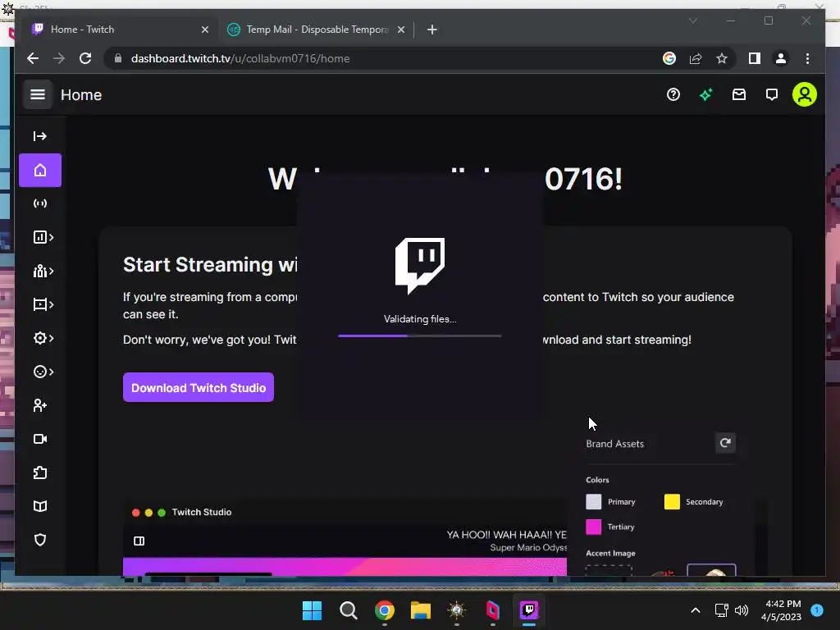The width and height of the screenshot is (840, 630).
Task: Select the Primary color swatch
Action: (594, 502)
